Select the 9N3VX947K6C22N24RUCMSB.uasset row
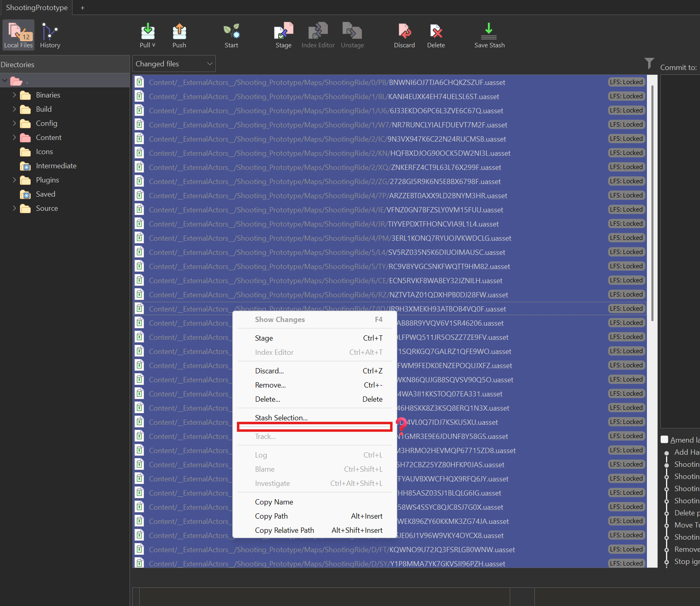Image resolution: width=700 pixels, height=606 pixels. (389, 139)
